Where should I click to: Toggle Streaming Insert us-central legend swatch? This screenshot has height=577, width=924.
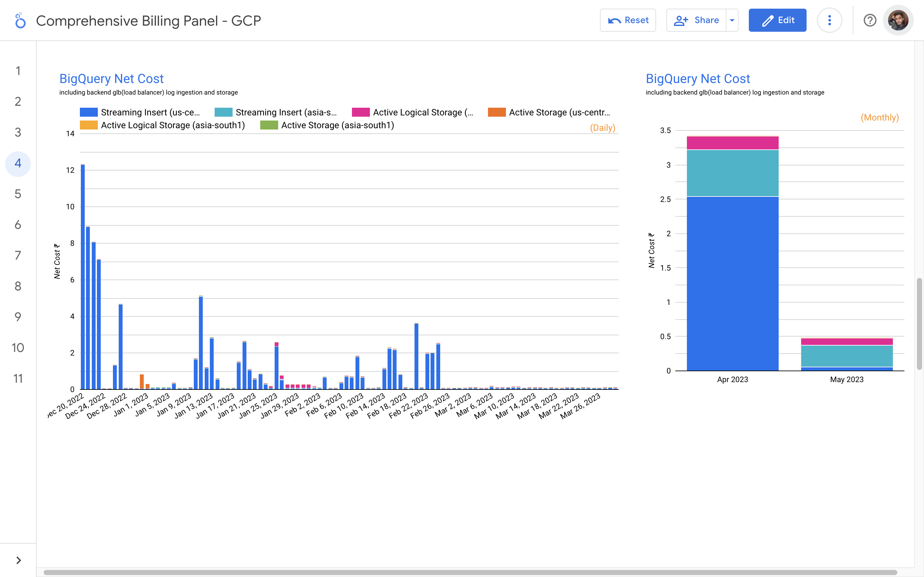pos(89,112)
